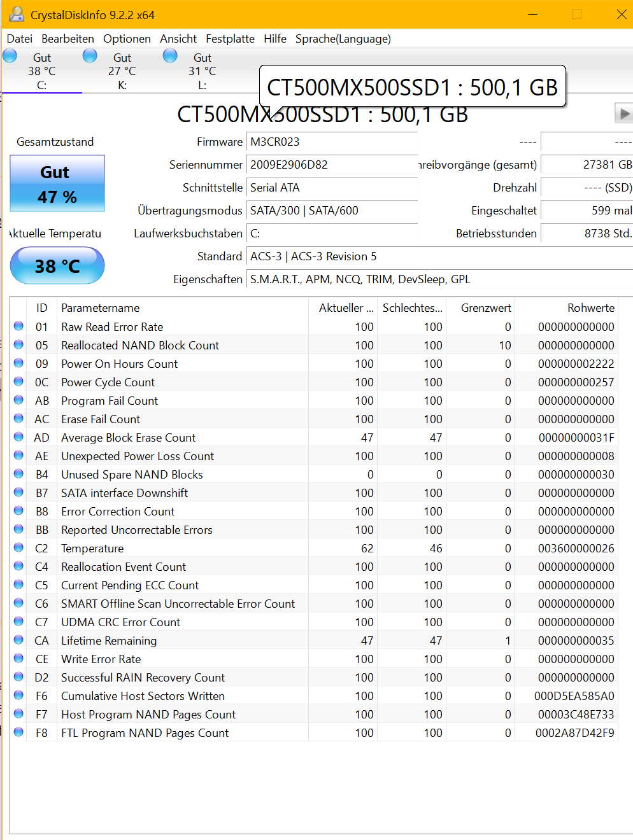The height and width of the screenshot is (840, 633).
Task: Select the Successful RAIN Recovery Count row
Action: 314,677
